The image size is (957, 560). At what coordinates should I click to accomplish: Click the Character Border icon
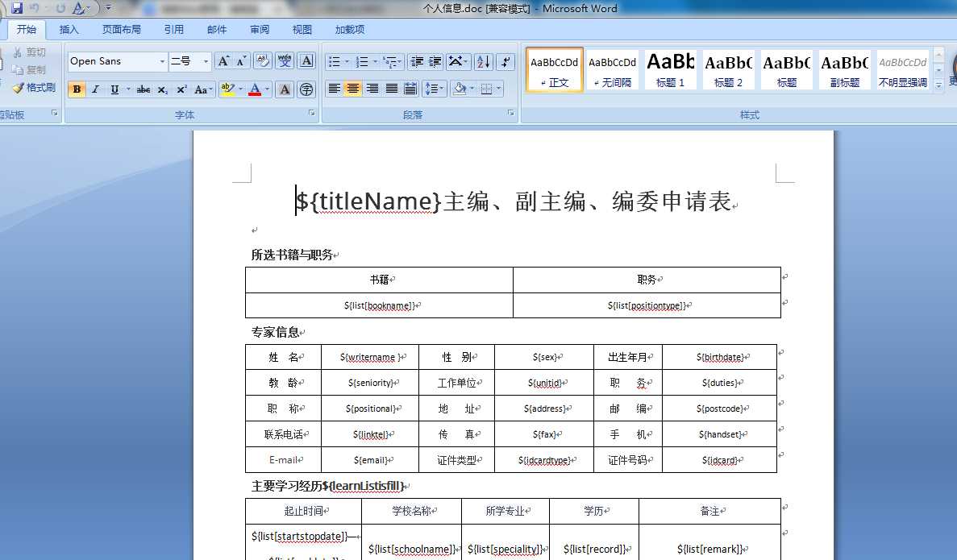[306, 60]
